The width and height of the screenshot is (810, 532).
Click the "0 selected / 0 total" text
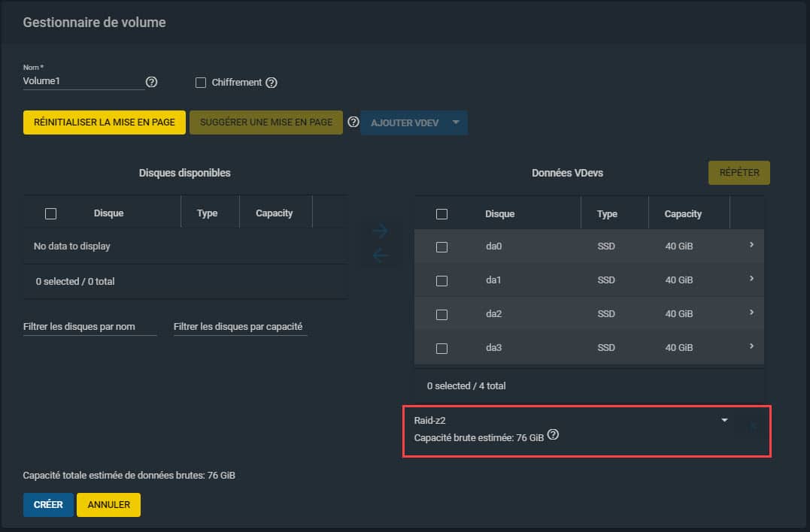[75, 281]
